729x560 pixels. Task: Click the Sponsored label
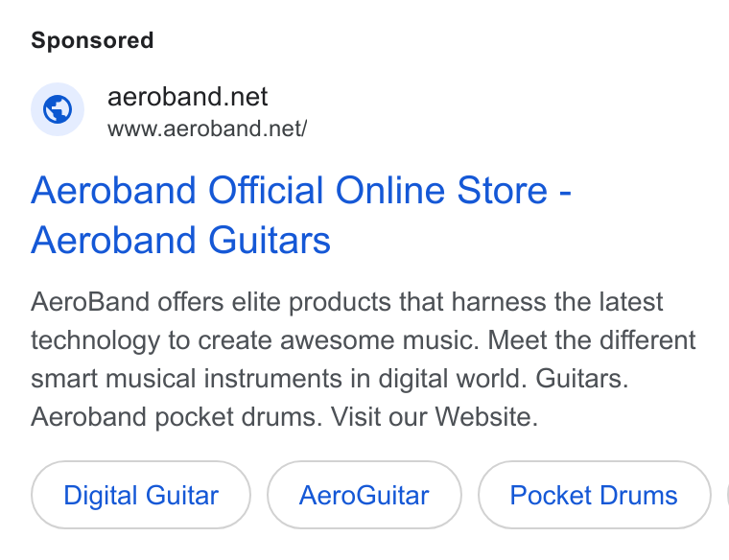coord(92,40)
